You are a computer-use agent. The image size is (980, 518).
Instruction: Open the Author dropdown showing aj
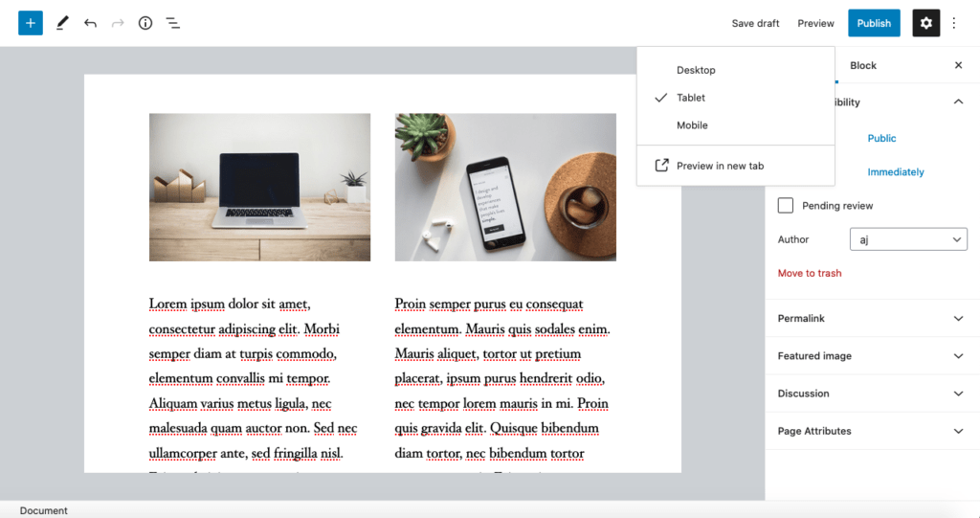[908, 239]
